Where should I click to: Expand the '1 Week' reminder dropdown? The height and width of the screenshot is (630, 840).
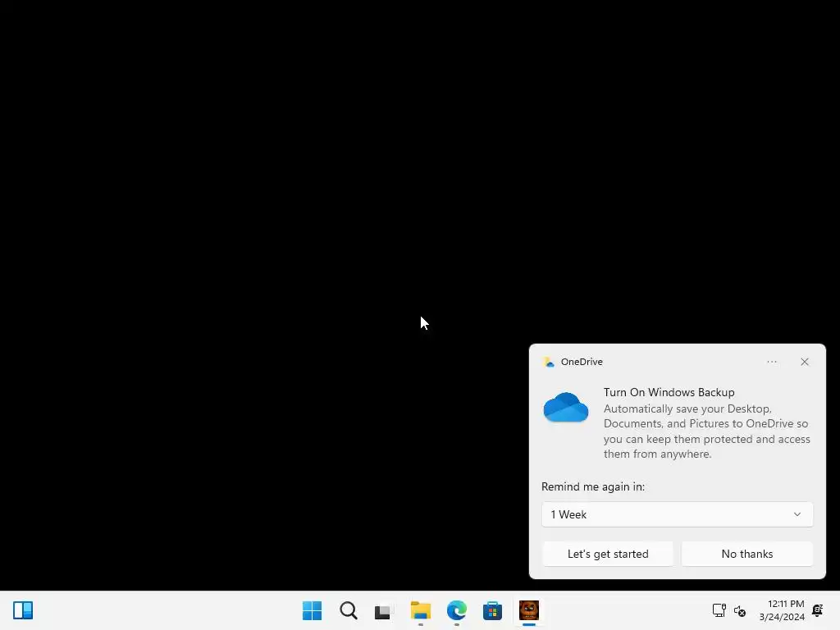[x=677, y=514]
